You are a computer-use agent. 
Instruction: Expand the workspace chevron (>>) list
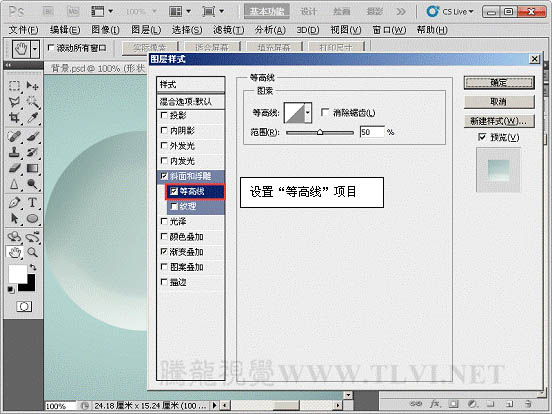pyautogui.click(x=401, y=12)
